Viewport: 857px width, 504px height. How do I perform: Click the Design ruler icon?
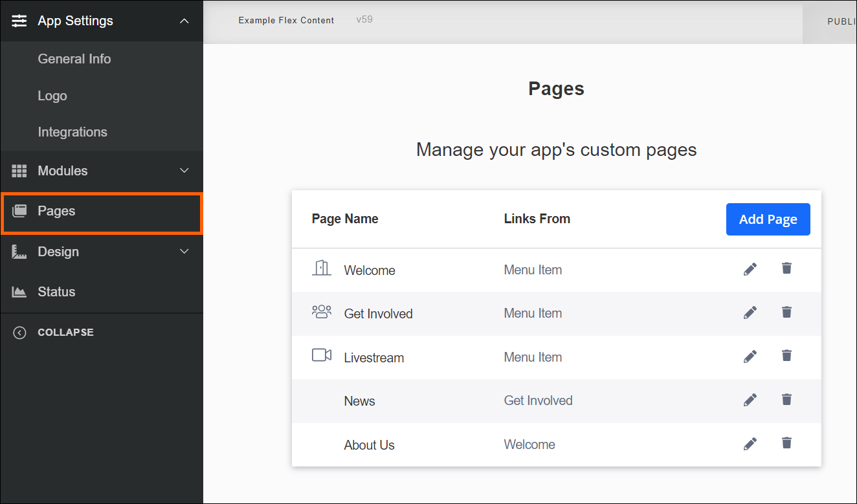coord(19,252)
